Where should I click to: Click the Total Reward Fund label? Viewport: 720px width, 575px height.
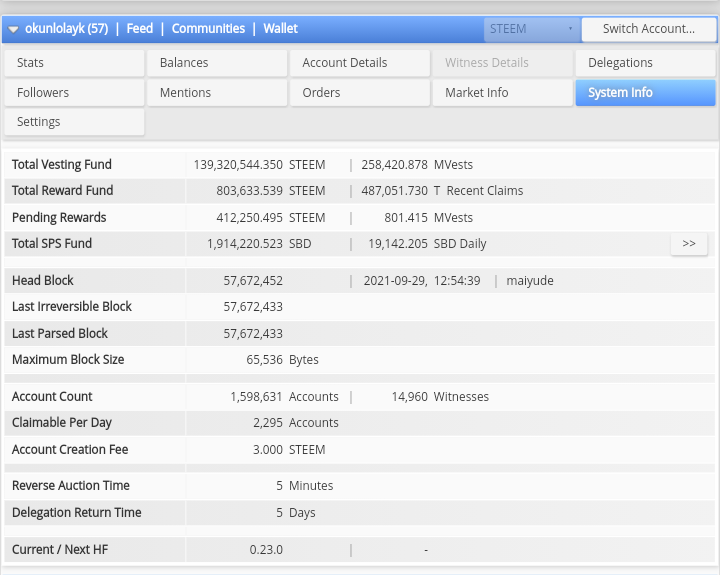[x=62, y=191]
